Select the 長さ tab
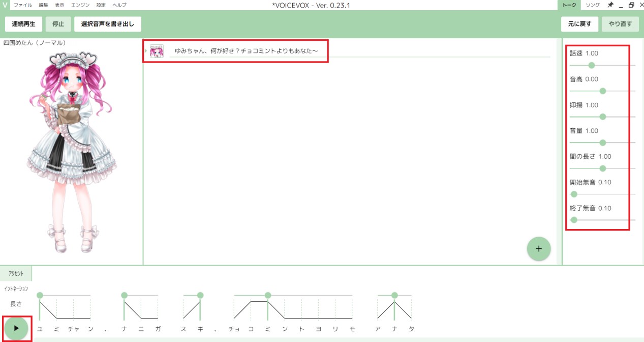The image size is (644, 342). [16, 304]
